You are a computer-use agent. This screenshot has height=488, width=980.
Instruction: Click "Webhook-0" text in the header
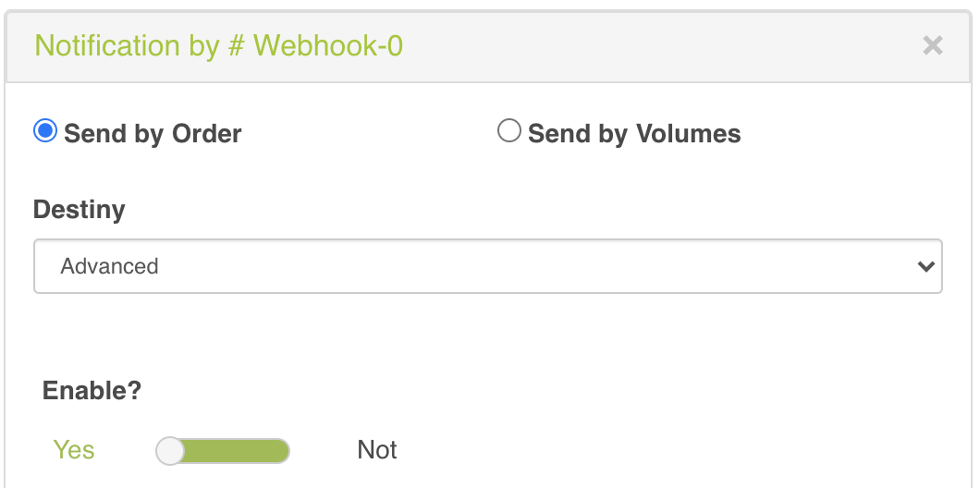point(328,45)
